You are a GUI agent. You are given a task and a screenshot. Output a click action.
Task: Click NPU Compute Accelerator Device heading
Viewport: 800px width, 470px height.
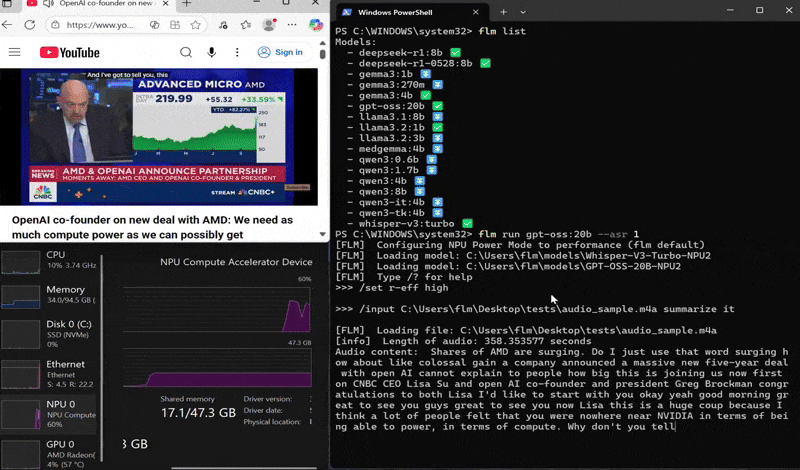point(236,262)
